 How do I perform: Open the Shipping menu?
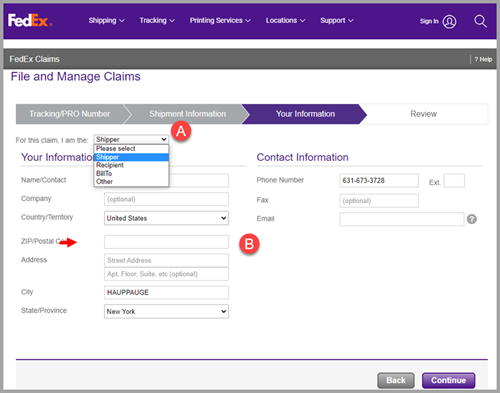coord(106,21)
